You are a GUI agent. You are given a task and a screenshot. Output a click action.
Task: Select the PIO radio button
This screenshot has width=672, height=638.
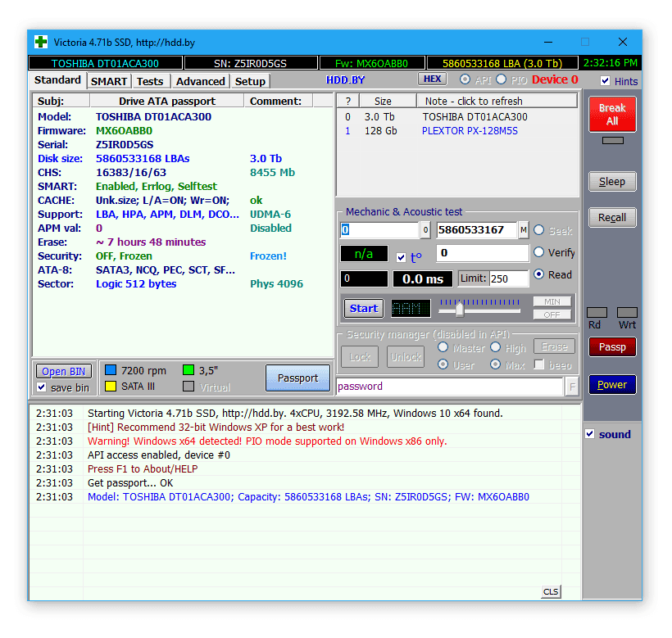(x=501, y=79)
